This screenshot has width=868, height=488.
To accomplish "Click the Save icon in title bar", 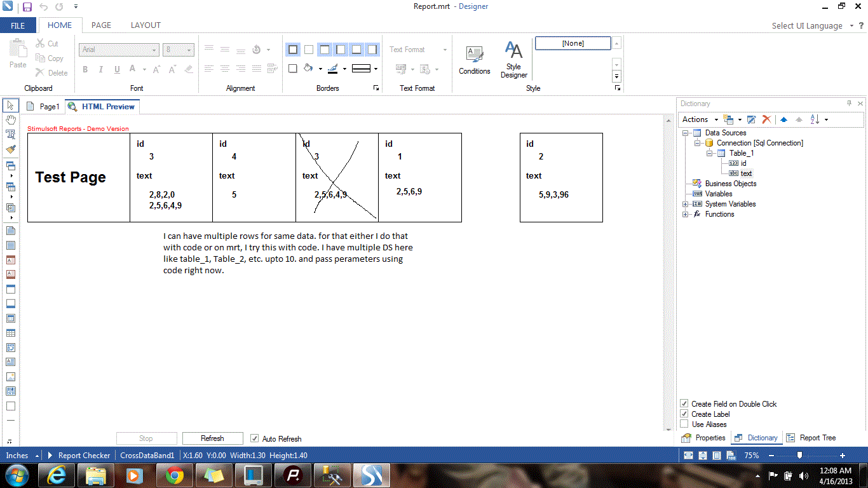I will pos(27,7).
